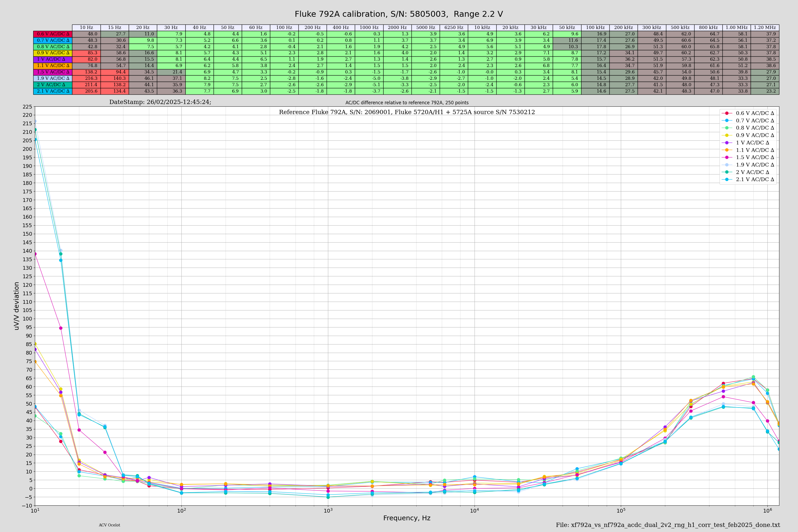
Task: Click the magenta 1.5 V AC/DC Δ table row label
Action: click(x=53, y=72)
